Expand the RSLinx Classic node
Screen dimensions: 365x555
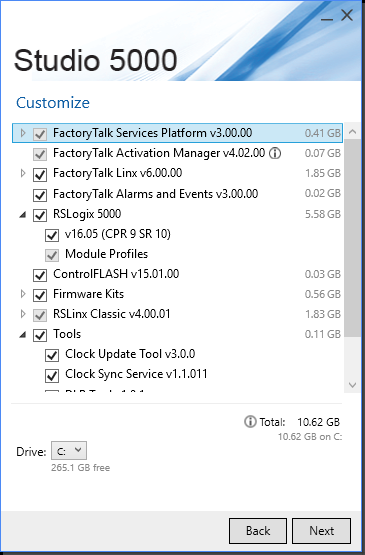tap(23, 314)
